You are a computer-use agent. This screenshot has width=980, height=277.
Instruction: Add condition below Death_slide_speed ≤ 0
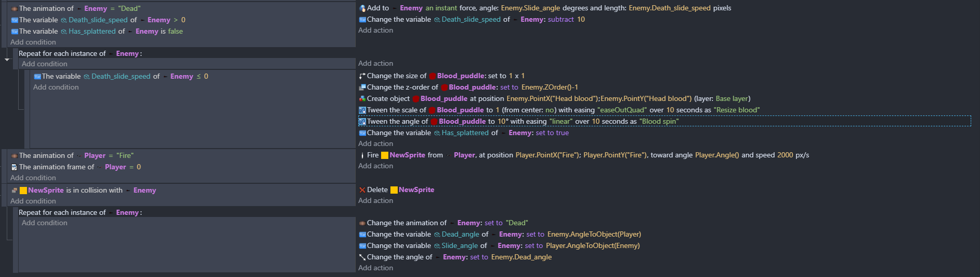[56, 88]
